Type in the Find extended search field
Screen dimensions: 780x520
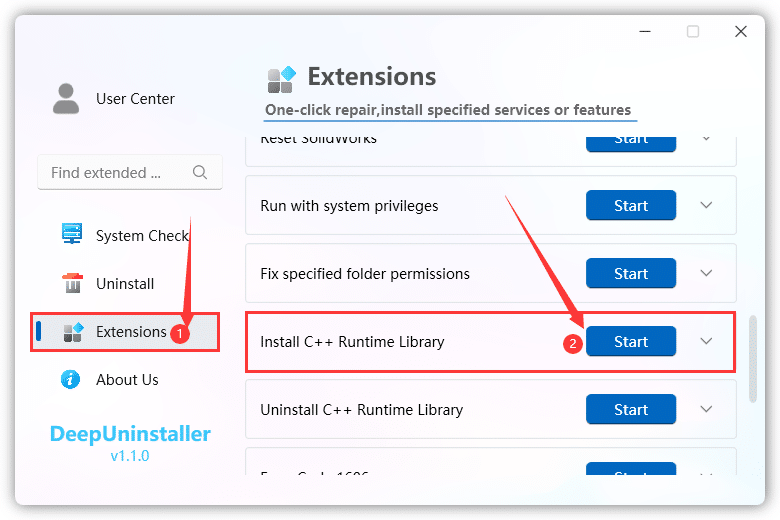click(112, 172)
